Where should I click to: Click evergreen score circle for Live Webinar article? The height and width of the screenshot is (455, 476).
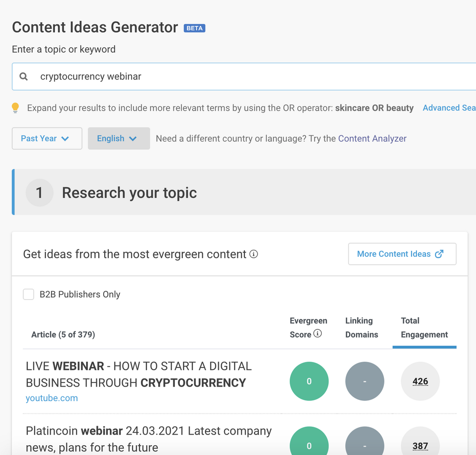[x=309, y=381]
